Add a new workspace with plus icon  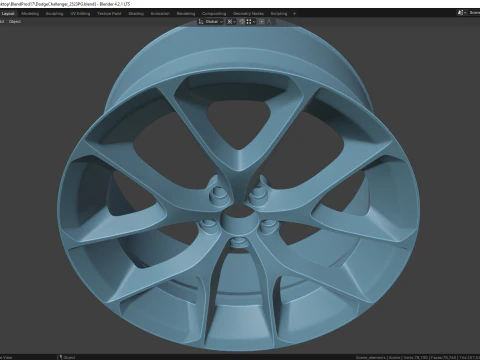294,14
